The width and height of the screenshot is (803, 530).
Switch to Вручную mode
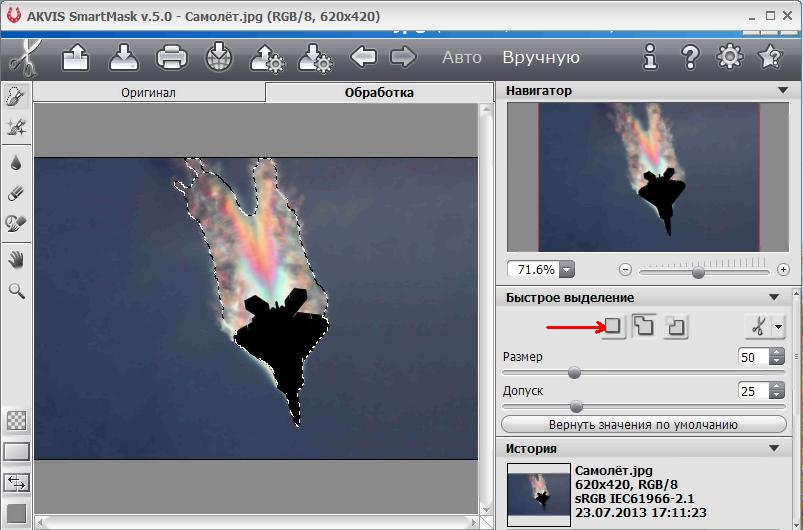tap(541, 57)
